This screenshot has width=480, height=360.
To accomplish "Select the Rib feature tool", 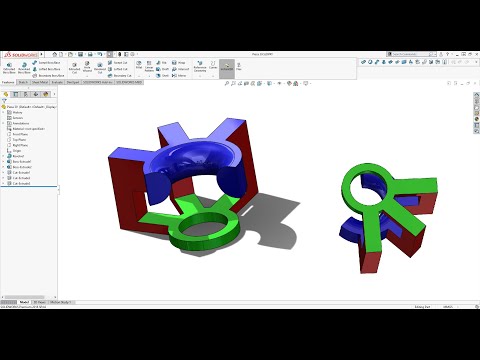I will [x=161, y=63].
